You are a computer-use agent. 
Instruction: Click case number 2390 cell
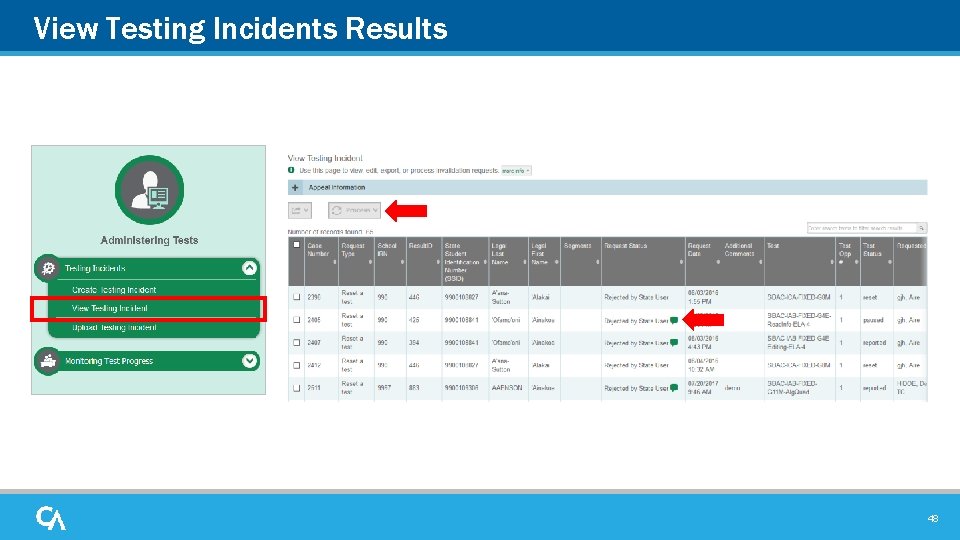[314, 298]
